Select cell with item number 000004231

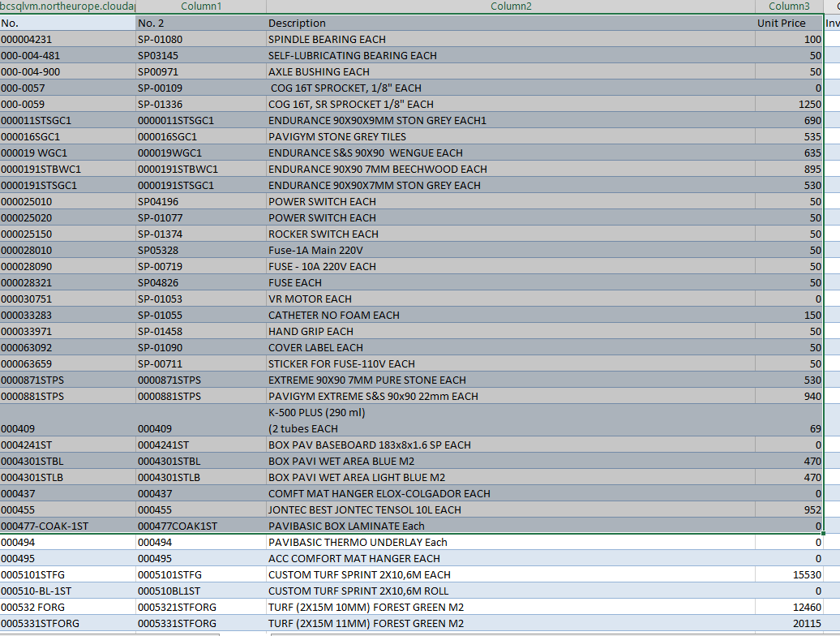[67, 39]
